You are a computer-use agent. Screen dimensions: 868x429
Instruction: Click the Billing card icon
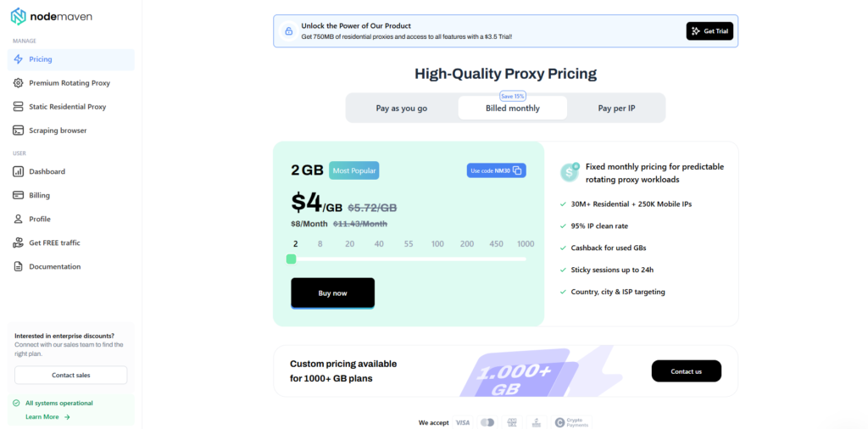19,195
